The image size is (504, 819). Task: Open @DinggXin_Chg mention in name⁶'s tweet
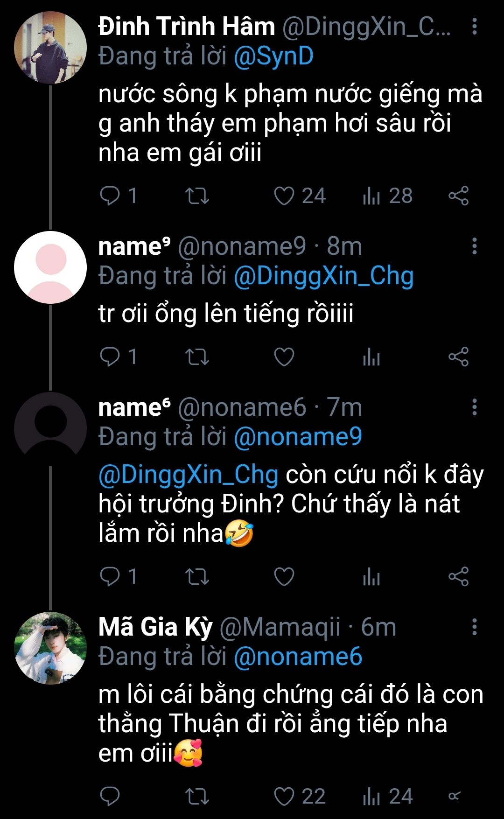189,475
